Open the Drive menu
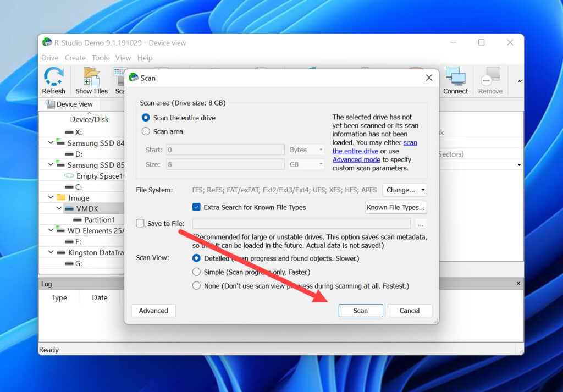Screen dimensions: 563x392 click(x=49, y=58)
